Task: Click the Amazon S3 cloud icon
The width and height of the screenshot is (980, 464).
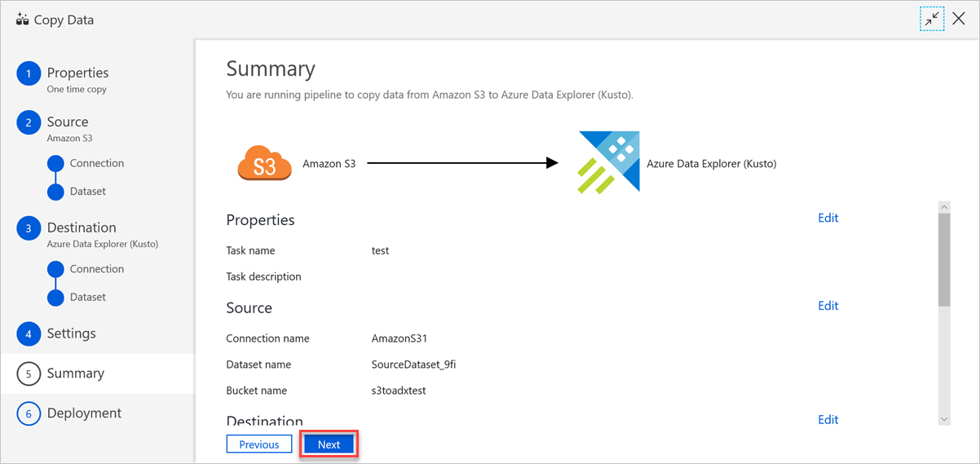Action: pos(264,164)
